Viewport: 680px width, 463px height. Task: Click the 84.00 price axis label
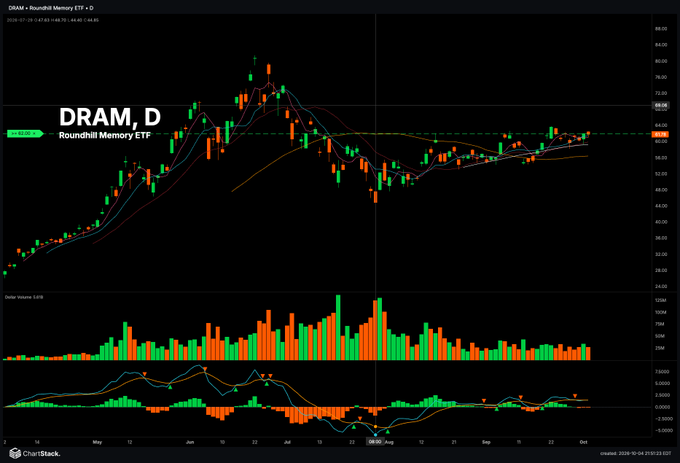661,45
